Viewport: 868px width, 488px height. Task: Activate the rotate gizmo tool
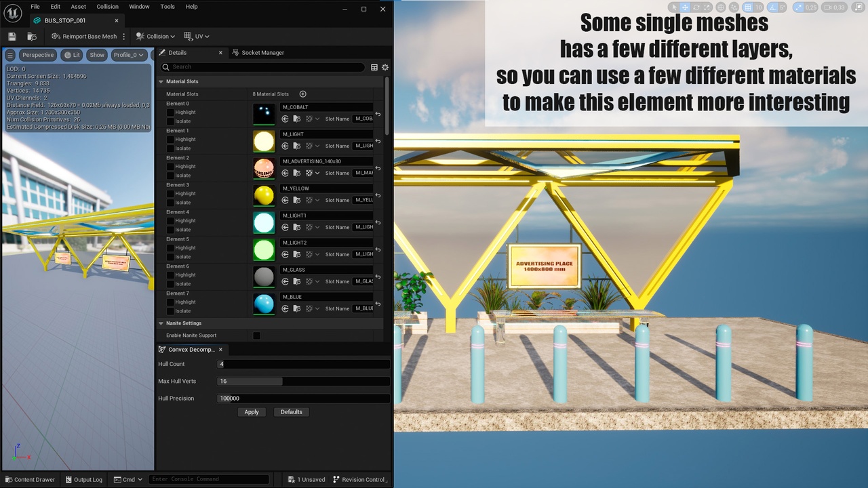(x=696, y=7)
